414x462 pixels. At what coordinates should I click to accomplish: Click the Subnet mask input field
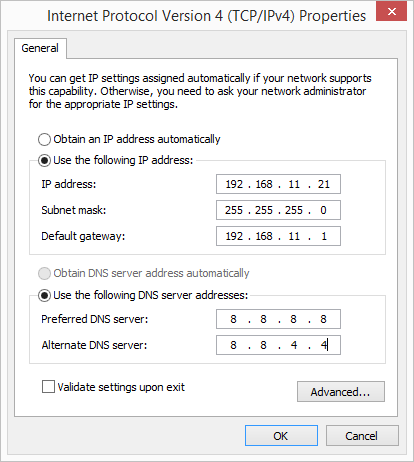tap(278, 210)
